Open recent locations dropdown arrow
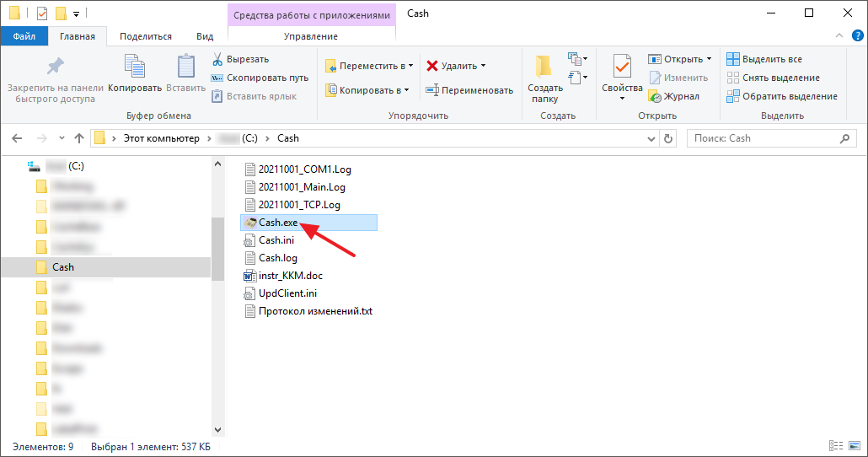This screenshot has height=457, width=868. point(62,138)
